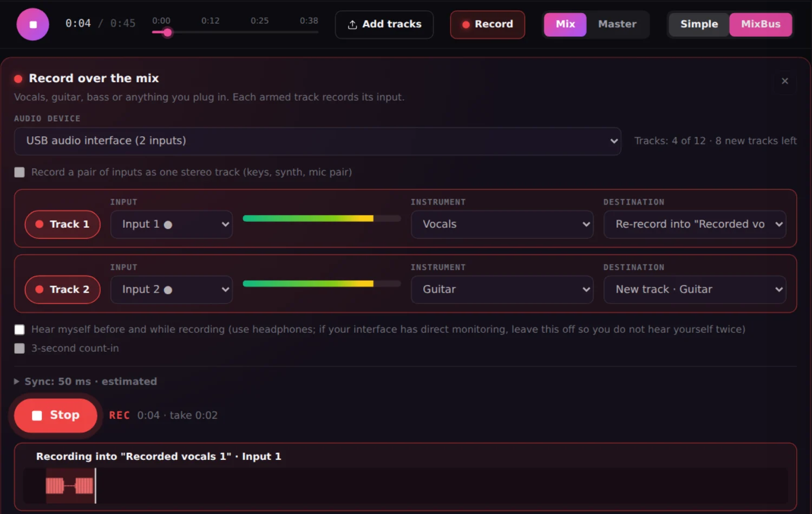Expand the Sync: 50 ms estimated details
Viewport: 812px width, 514px height.
point(86,381)
